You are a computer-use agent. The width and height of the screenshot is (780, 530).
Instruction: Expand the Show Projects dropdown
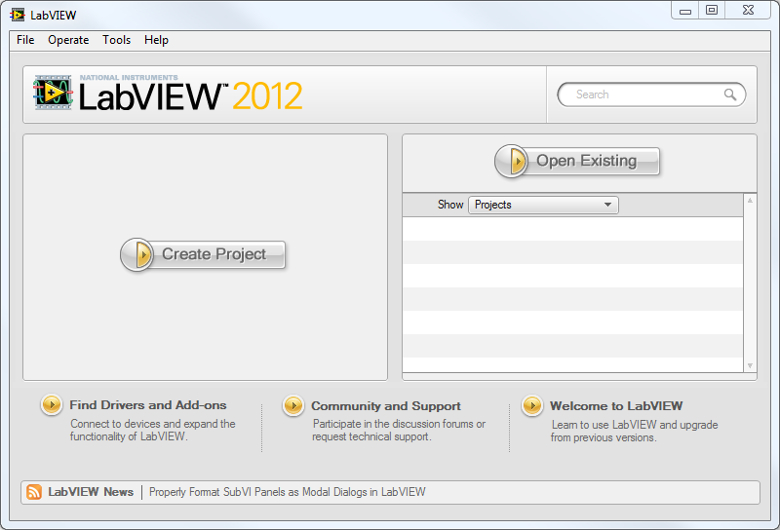click(x=543, y=205)
